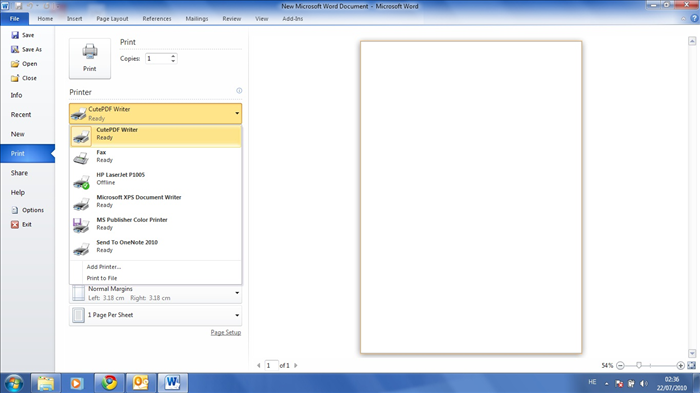Click the printer properties info icon

pos(239,91)
